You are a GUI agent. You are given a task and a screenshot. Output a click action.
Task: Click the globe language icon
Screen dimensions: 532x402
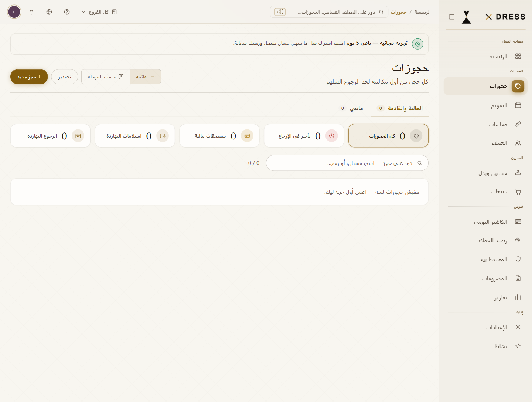coord(49,12)
